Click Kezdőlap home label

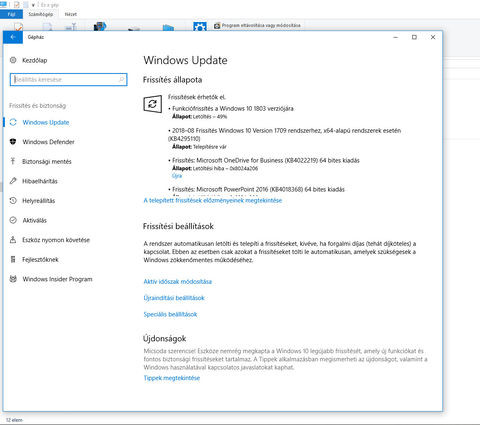click(35, 60)
